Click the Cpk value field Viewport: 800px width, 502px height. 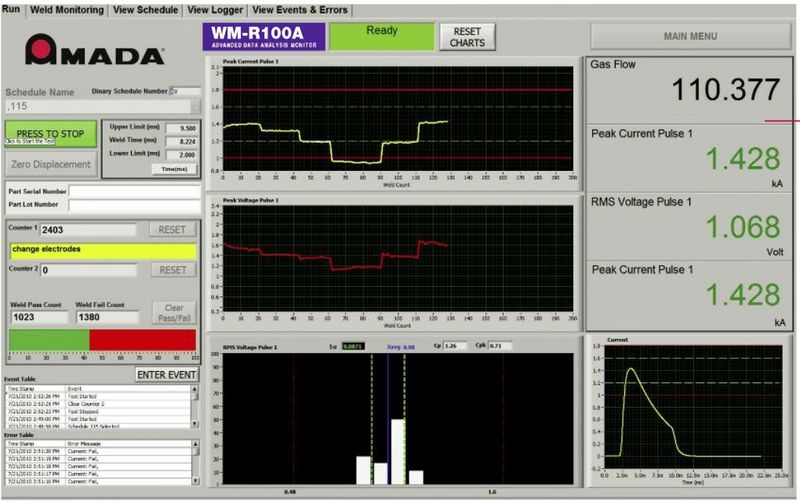pos(500,346)
